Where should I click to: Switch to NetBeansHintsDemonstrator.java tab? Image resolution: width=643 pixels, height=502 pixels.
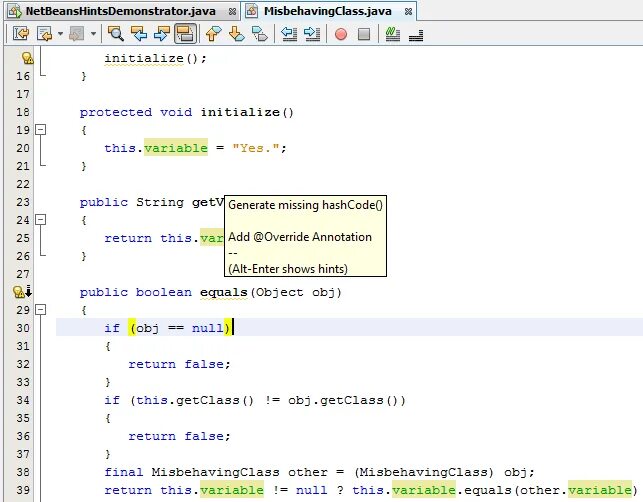120,11
